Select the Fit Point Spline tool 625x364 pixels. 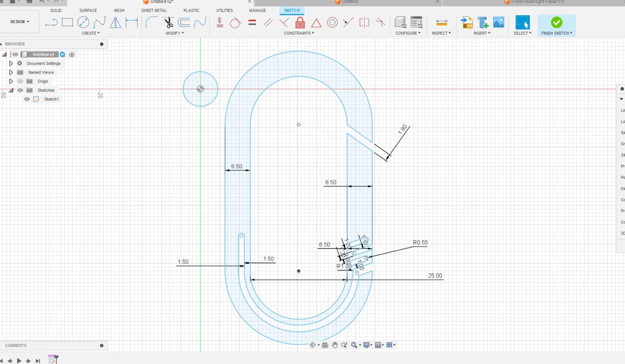tap(100, 22)
